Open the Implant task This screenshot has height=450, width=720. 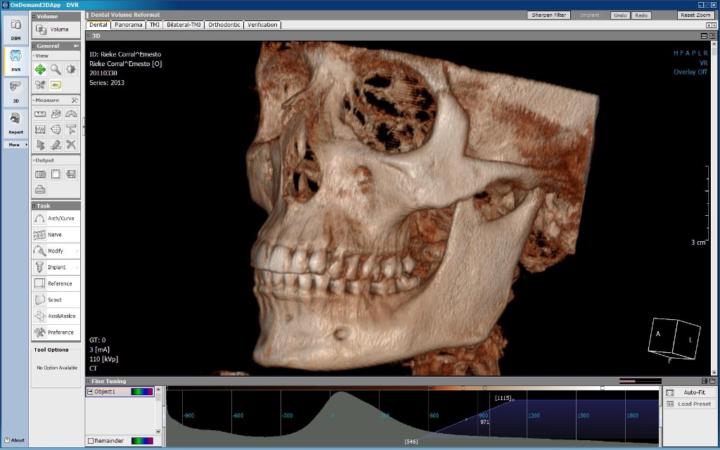coord(56,267)
